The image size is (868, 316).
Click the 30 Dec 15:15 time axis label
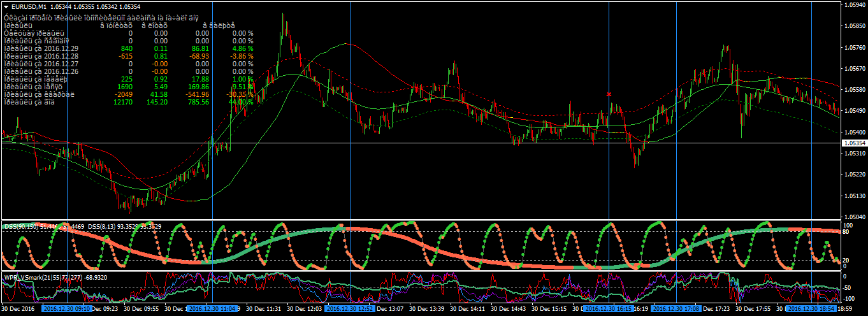[x=549, y=308]
